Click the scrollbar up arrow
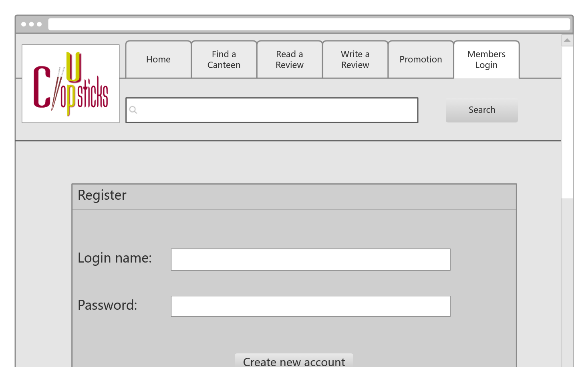 567,40
